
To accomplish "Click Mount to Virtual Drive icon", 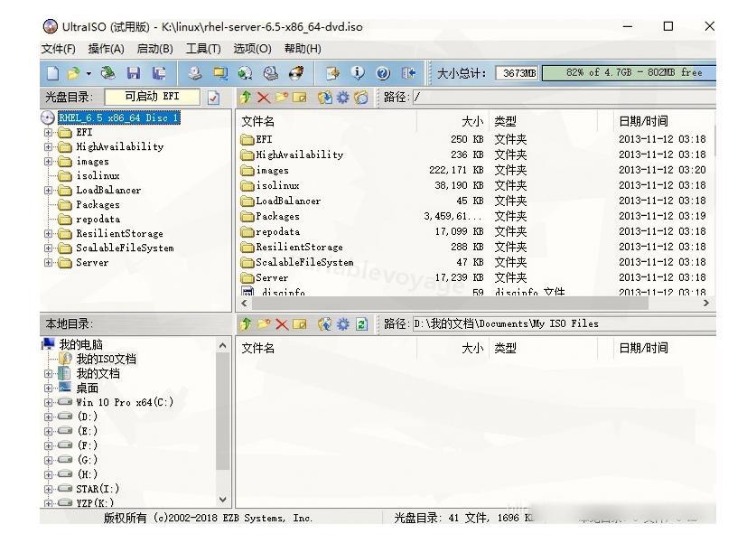I will [270, 73].
